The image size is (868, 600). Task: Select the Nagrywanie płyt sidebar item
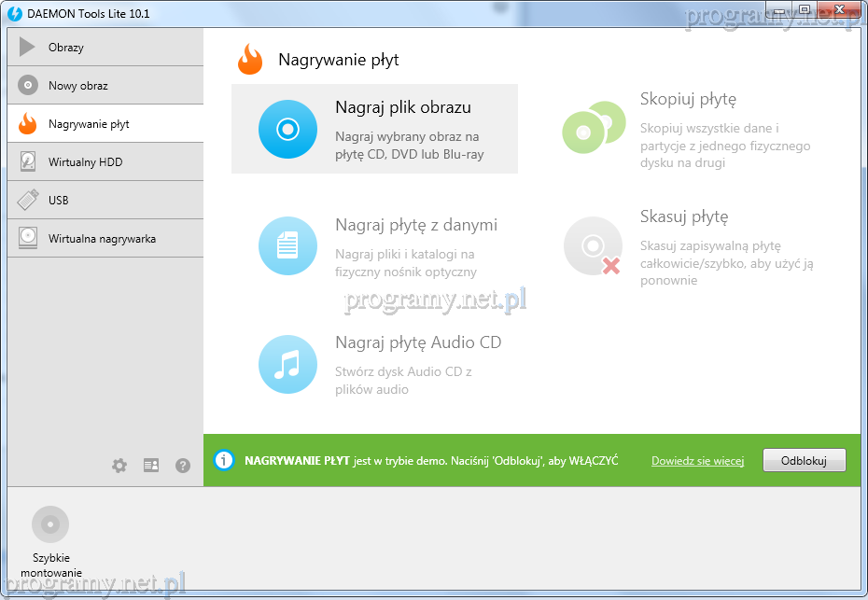(105, 124)
